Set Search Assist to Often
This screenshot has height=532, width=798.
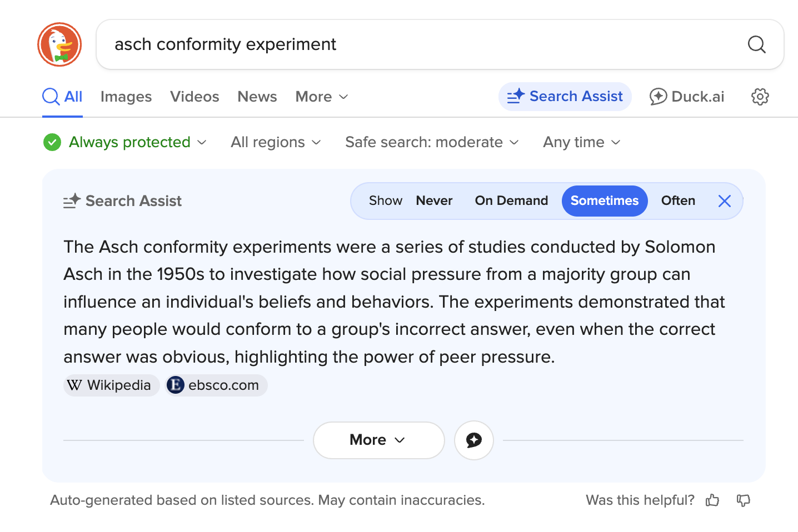coord(678,201)
